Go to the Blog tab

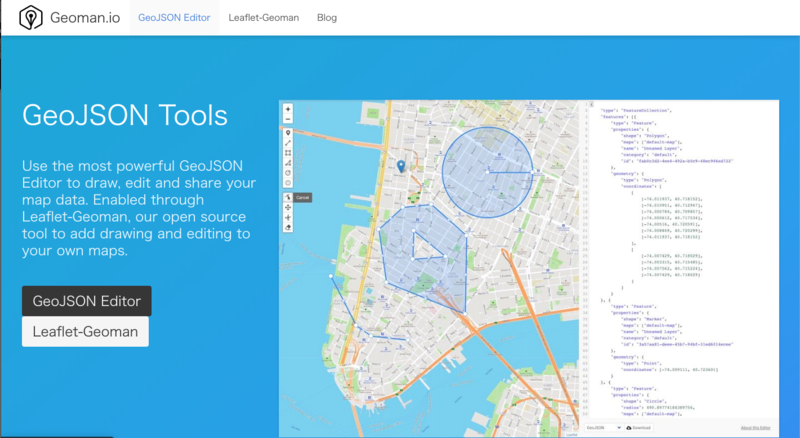click(x=327, y=17)
